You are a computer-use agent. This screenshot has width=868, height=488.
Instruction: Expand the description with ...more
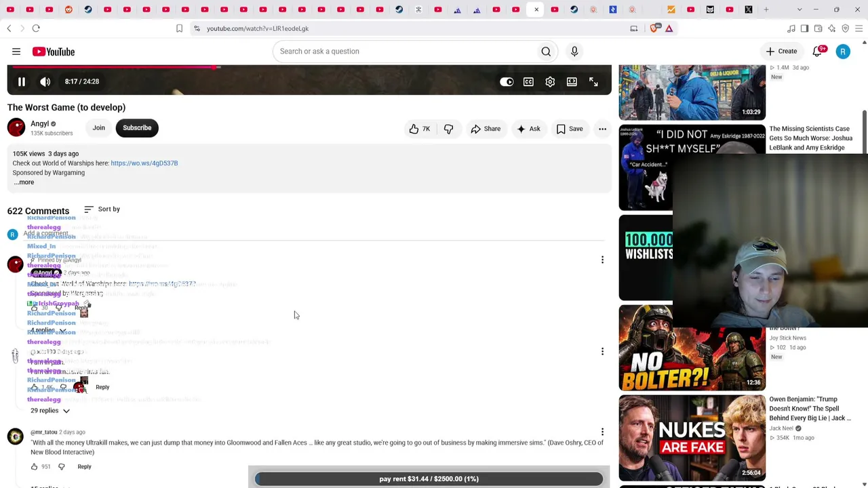(x=24, y=182)
